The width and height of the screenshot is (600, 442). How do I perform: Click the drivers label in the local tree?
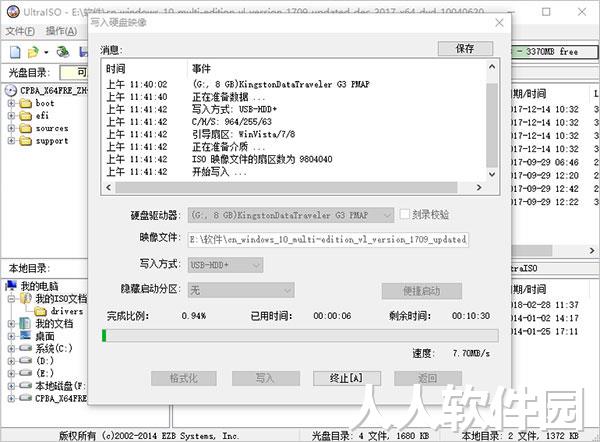tap(67, 311)
